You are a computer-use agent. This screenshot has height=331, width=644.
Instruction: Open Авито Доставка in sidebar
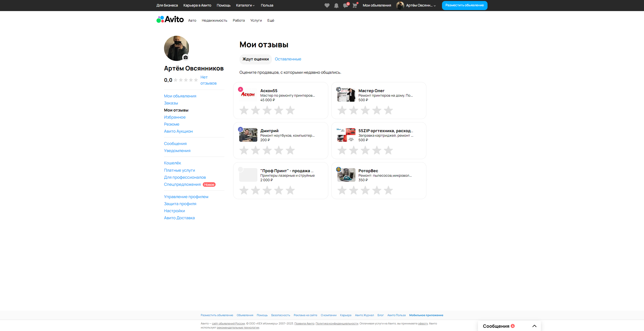[x=179, y=218]
